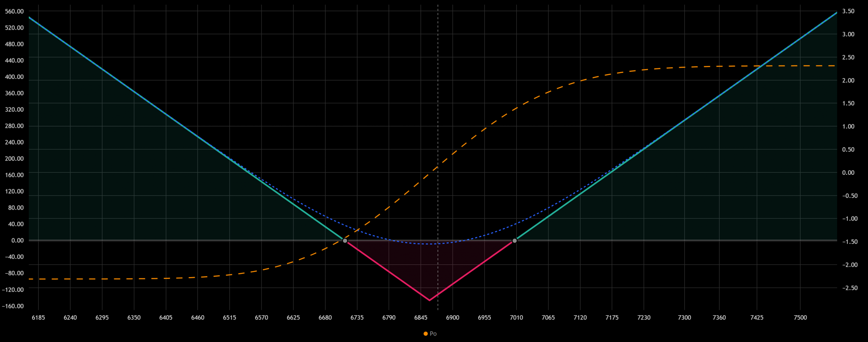Click the 3.50 label on right axis

click(x=848, y=11)
